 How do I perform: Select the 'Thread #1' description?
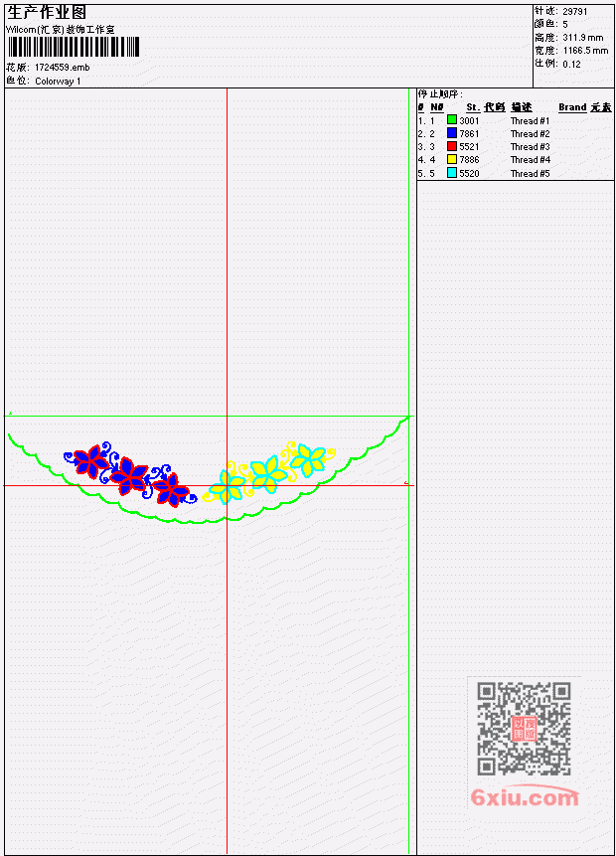pyautogui.click(x=530, y=120)
